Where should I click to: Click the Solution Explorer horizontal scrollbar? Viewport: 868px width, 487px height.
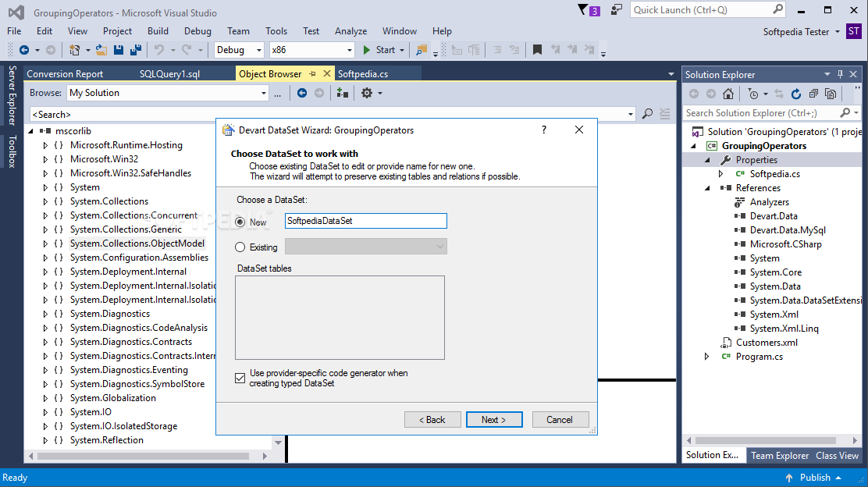point(765,440)
